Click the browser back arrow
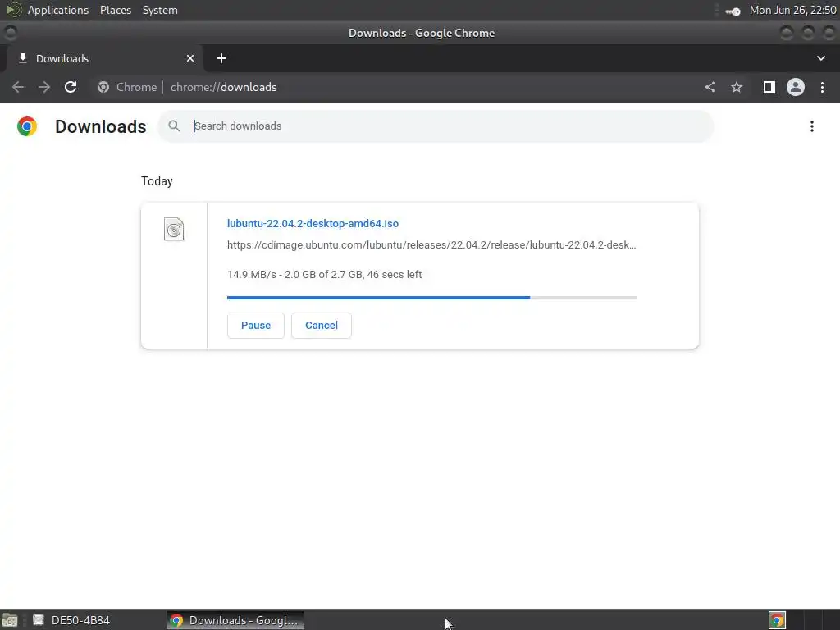 click(x=18, y=87)
